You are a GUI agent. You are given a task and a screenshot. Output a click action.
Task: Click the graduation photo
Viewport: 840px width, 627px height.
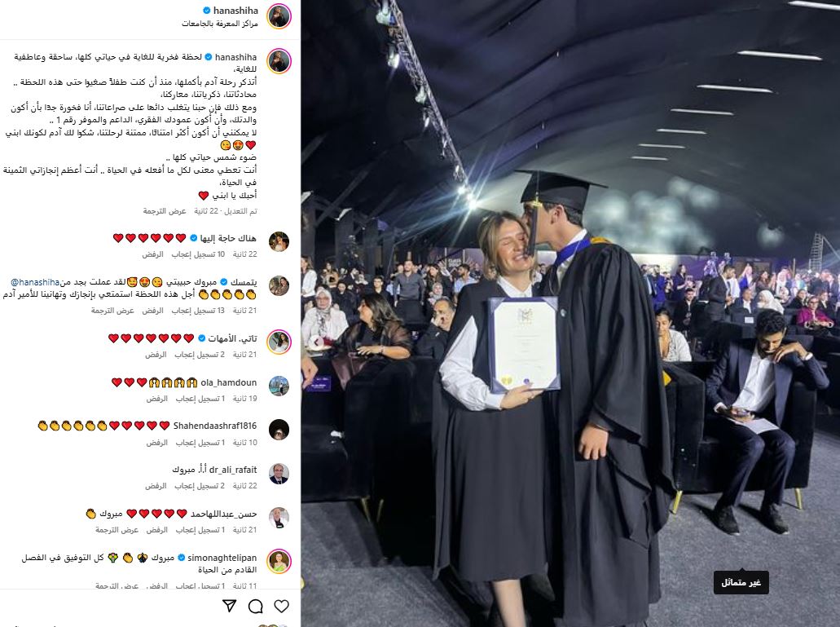click(570, 313)
